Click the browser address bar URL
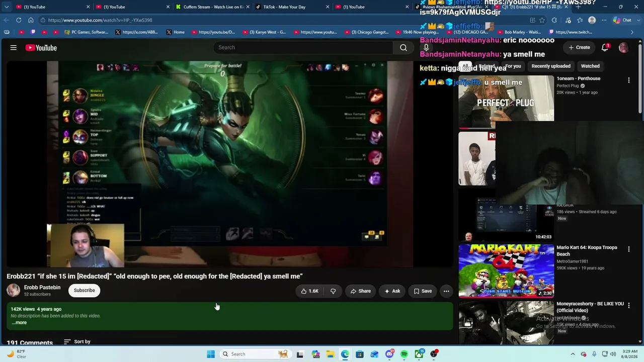The height and width of the screenshot is (362, 644). [100, 20]
